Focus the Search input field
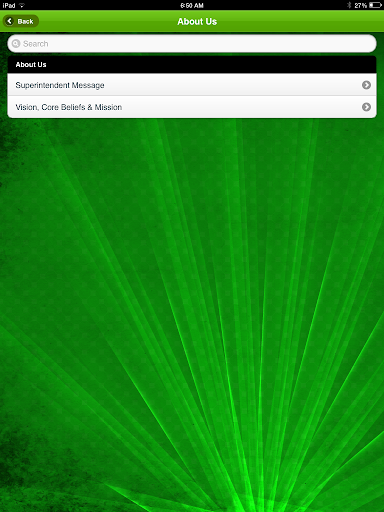 coord(192,44)
